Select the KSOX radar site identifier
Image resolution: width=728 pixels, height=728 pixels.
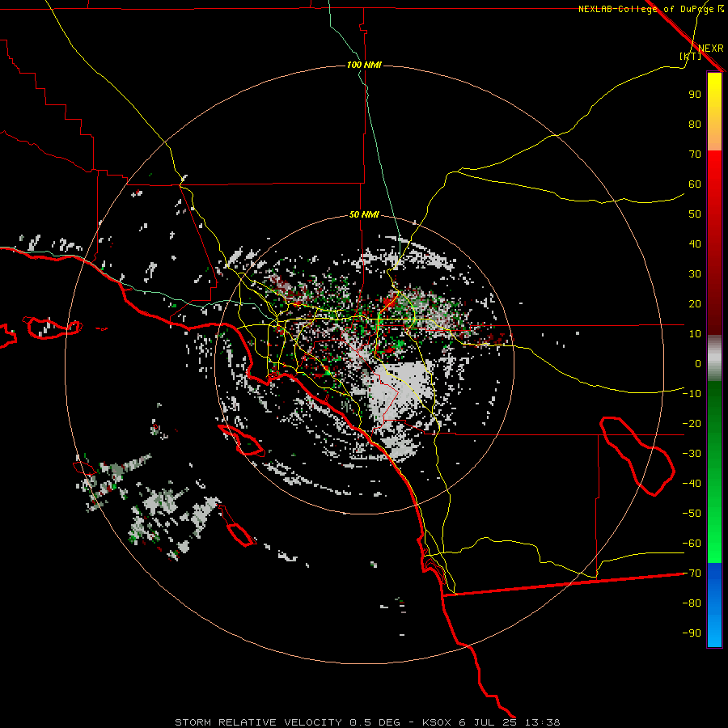[437, 722]
